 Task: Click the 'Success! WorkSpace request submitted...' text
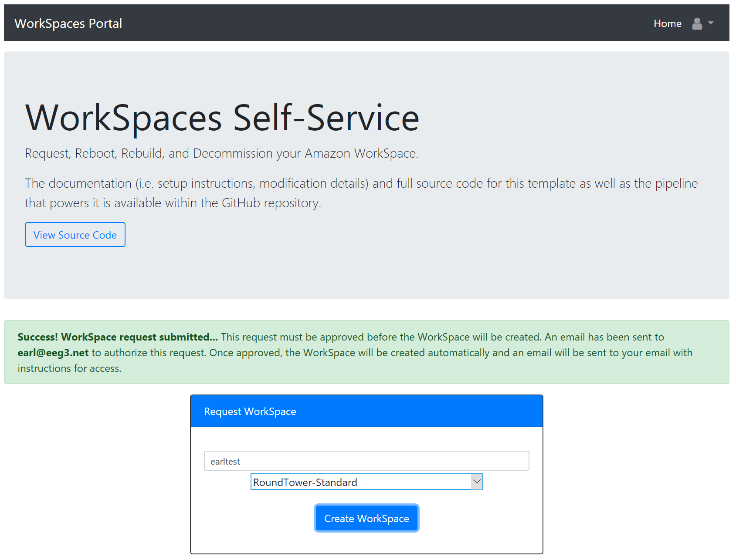pyautogui.click(x=118, y=337)
